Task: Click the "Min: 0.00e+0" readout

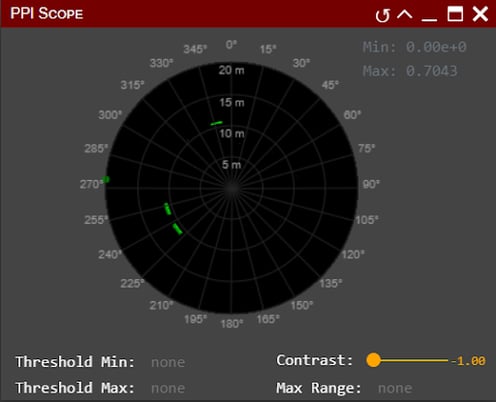Action: point(414,47)
